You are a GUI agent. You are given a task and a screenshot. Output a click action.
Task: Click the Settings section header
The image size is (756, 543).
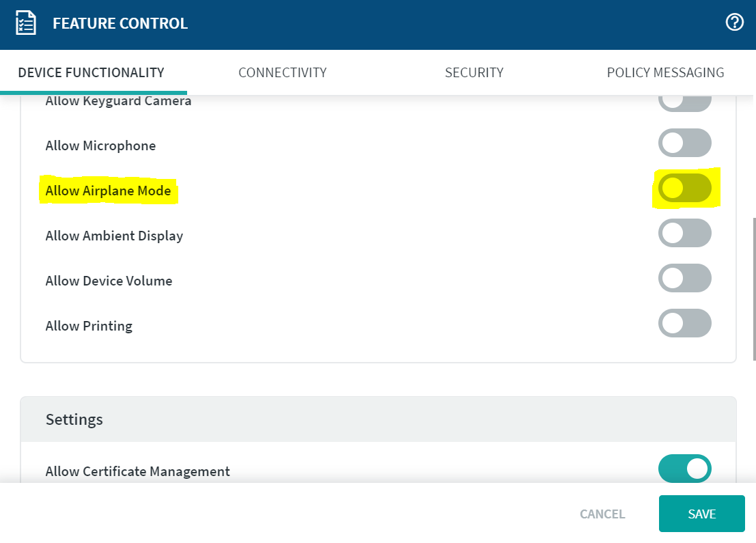tap(74, 419)
